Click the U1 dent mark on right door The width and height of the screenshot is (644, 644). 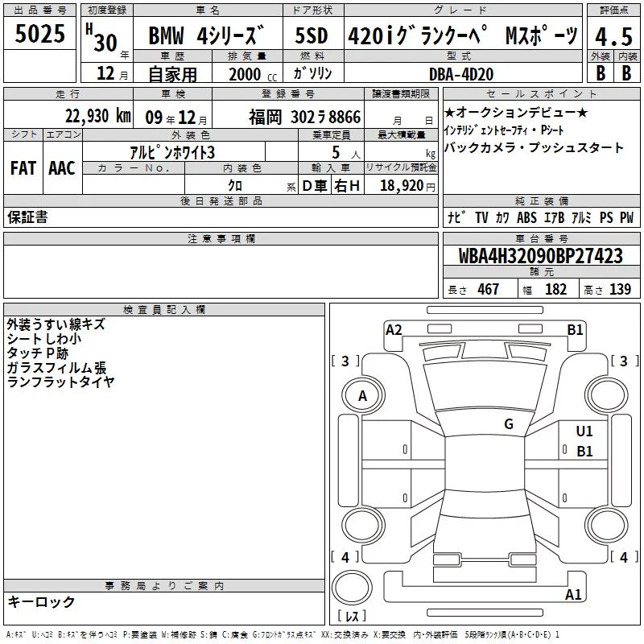[584, 431]
